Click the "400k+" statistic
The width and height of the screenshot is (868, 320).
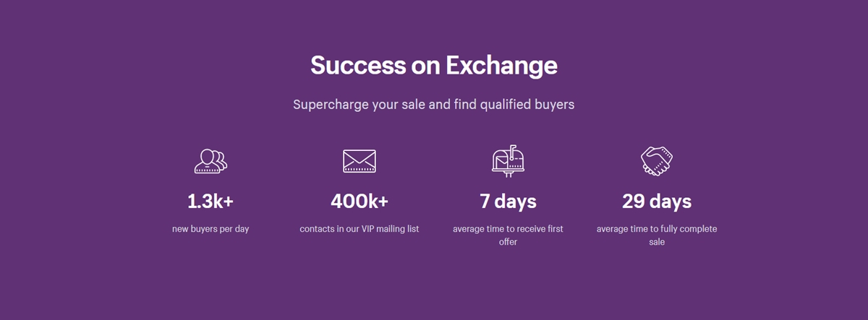(359, 201)
